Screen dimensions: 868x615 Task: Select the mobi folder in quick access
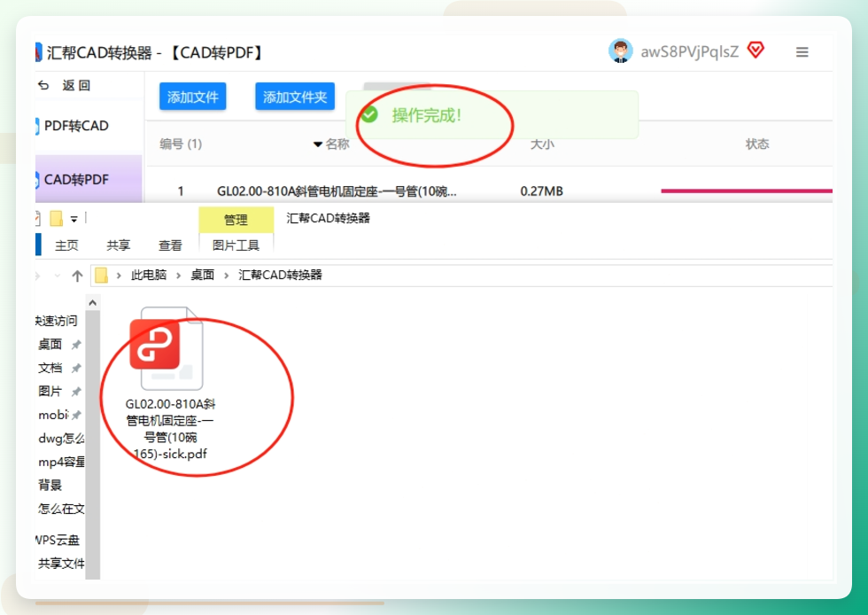click(x=53, y=415)
